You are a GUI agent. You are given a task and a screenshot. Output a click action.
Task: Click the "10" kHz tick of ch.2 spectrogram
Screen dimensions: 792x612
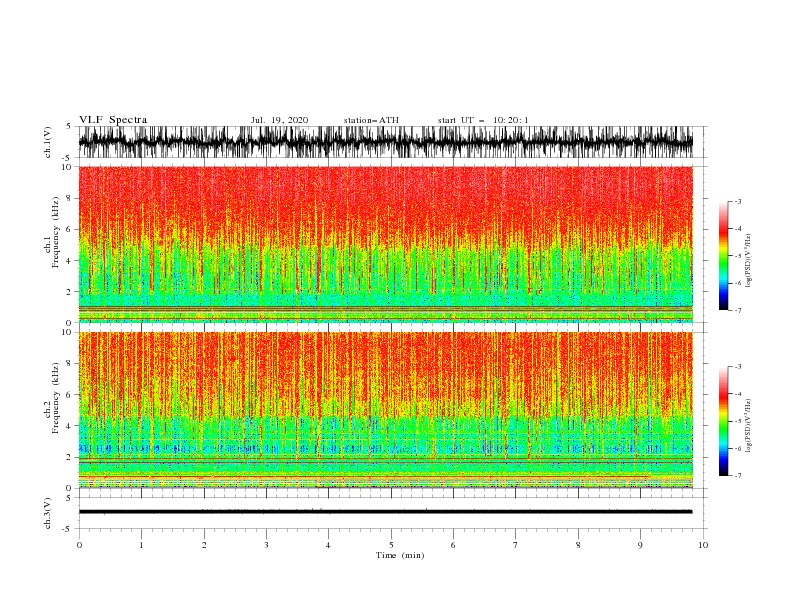69,332
